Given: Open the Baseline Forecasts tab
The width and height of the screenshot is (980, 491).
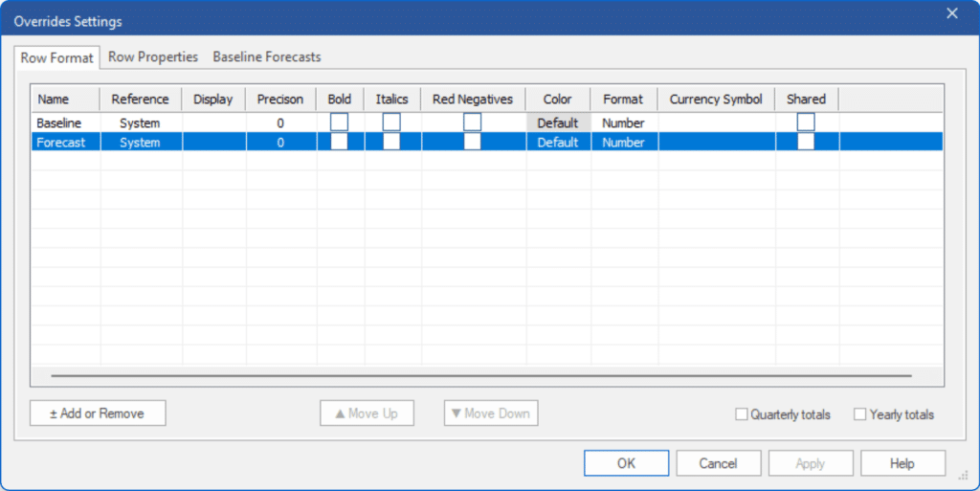Looking at the screenshot, I should click(x=267, y=57).
